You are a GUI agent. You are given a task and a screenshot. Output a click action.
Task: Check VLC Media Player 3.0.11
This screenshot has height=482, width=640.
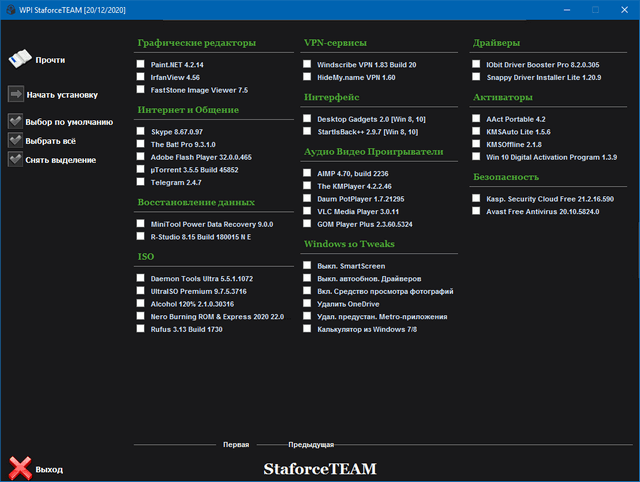pos(308,212)
